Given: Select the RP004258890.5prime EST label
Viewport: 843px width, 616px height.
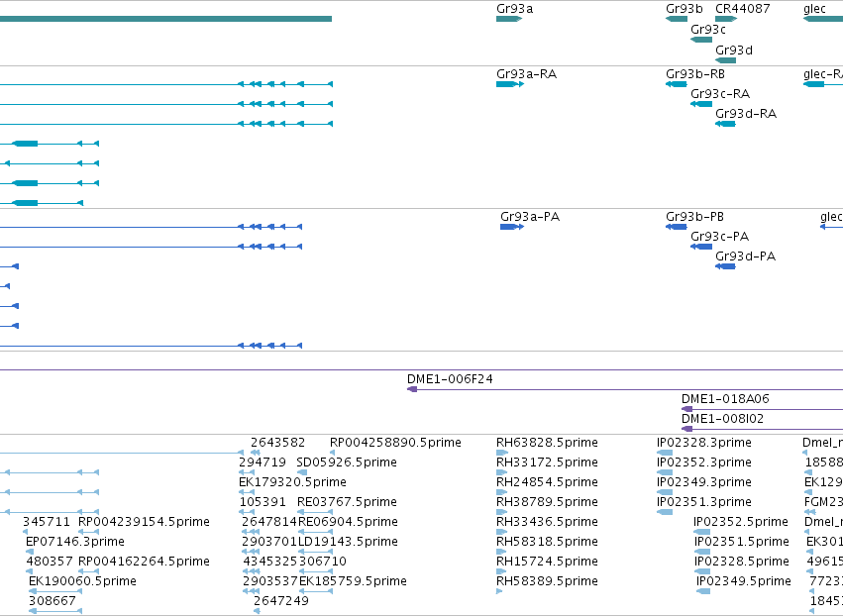Looking at the screenshot, I should (x=395, y=443).
